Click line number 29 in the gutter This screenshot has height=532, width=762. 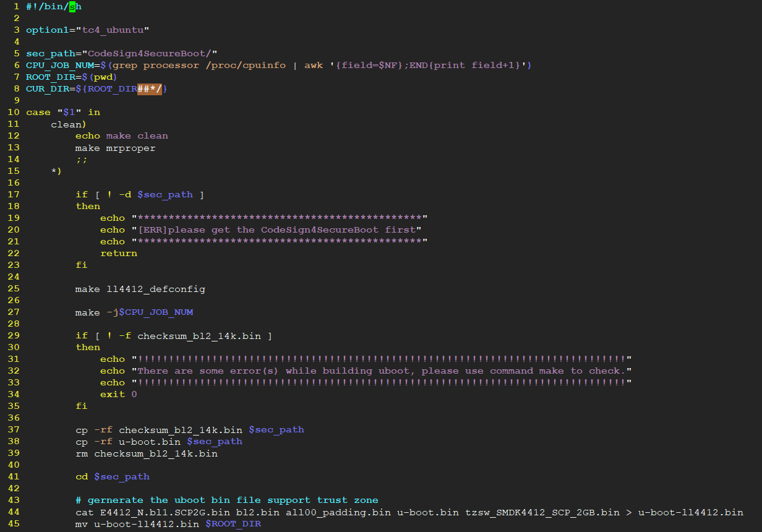click(x=14, y=336)
